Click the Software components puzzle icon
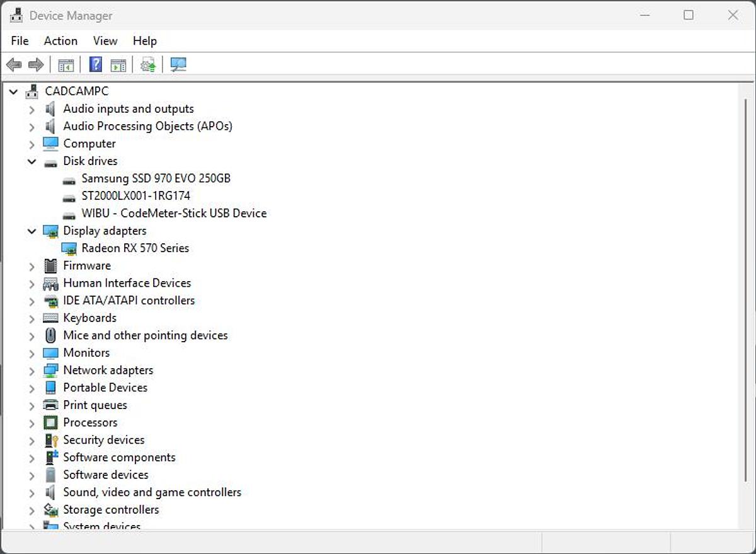 click(x=50, y=458)
